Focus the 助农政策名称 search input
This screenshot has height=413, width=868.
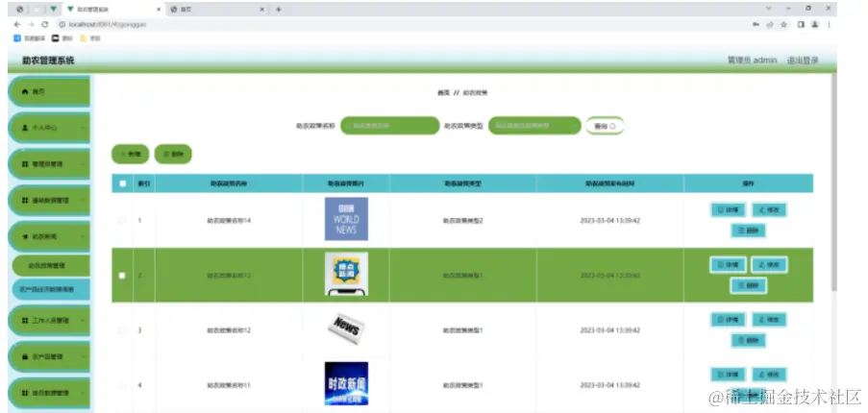click(389, 126)
